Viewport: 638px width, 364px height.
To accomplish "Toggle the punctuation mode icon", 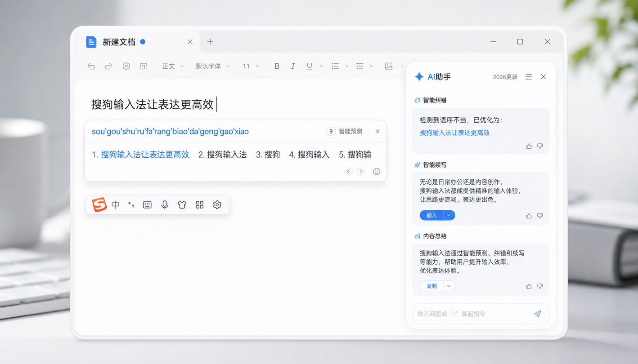I will 131,205.
